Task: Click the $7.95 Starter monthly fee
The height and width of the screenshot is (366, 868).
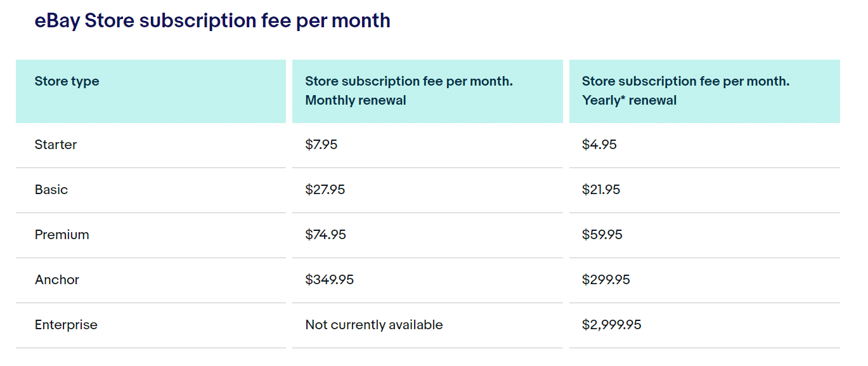Action: coord(321,145)
